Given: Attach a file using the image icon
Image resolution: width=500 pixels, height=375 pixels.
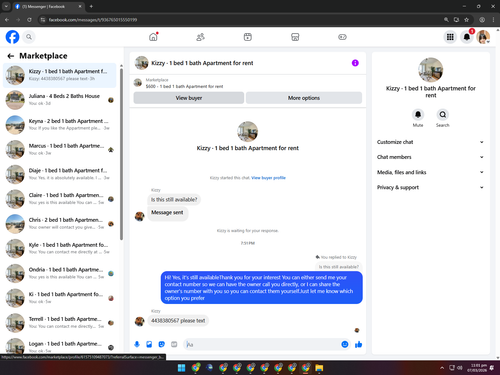Looking at the screenshot, I should pos(149,344).
